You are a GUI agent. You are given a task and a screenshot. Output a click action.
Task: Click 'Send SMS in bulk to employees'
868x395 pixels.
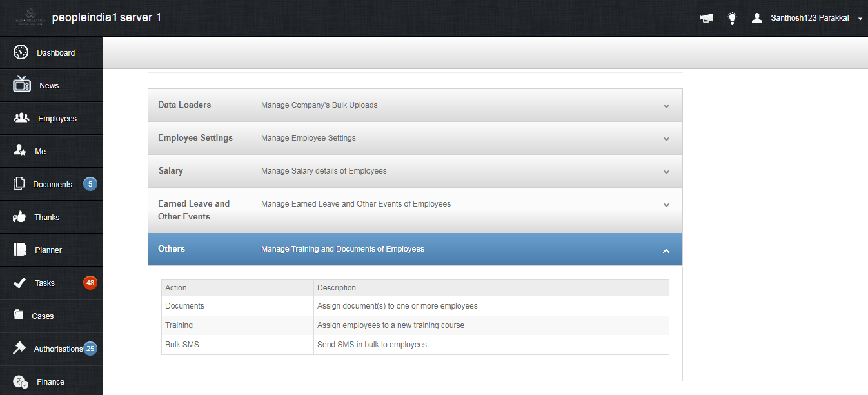(372, 344)
